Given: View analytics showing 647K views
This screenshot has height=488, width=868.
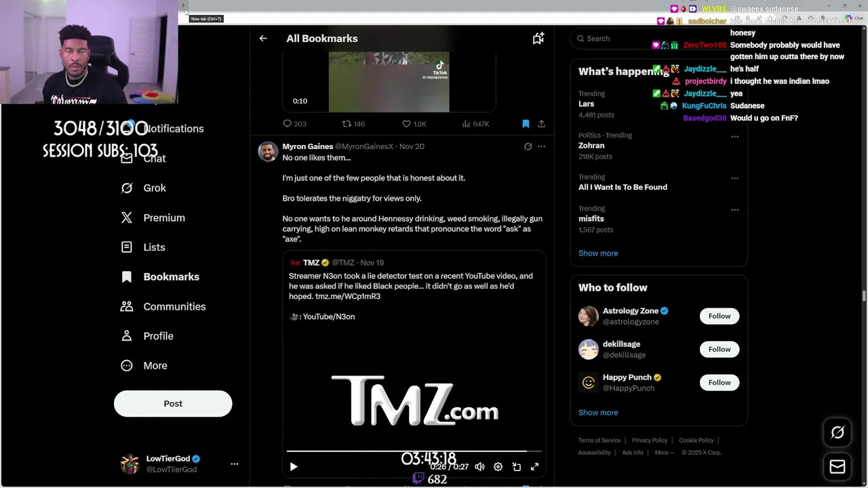Looking at the screenshot, I should point(475,124).
